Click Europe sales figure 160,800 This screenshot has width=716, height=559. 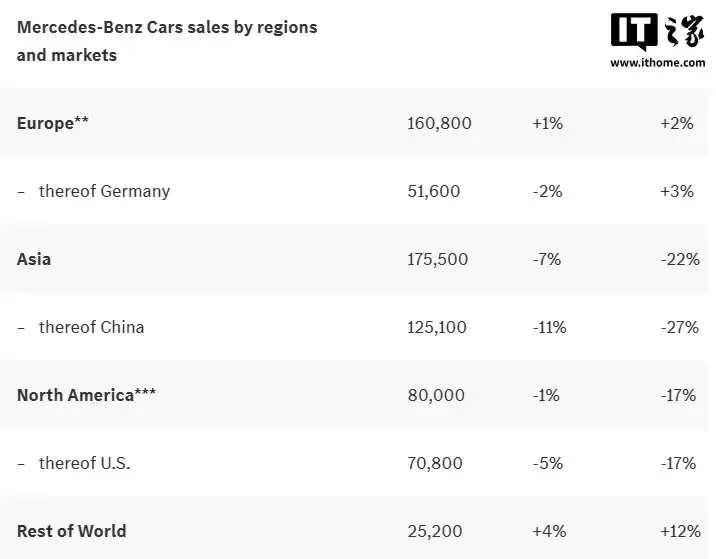[x=439, y=123]
